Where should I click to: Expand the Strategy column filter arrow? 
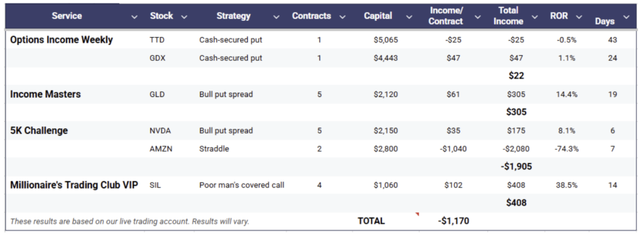coord(277,17)
